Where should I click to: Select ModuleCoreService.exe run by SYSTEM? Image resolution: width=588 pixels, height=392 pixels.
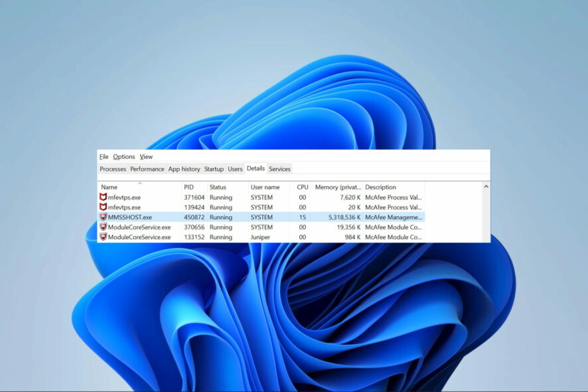click(x=139, y=227)
